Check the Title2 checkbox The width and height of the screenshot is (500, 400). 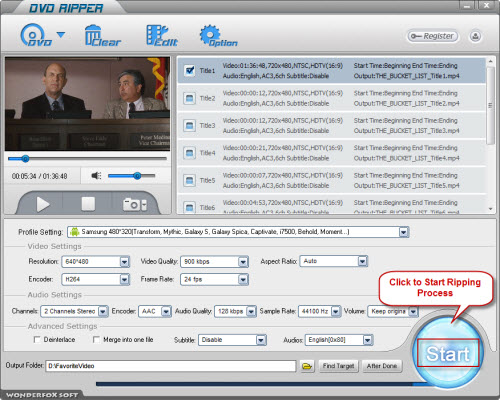coord(189,98)
